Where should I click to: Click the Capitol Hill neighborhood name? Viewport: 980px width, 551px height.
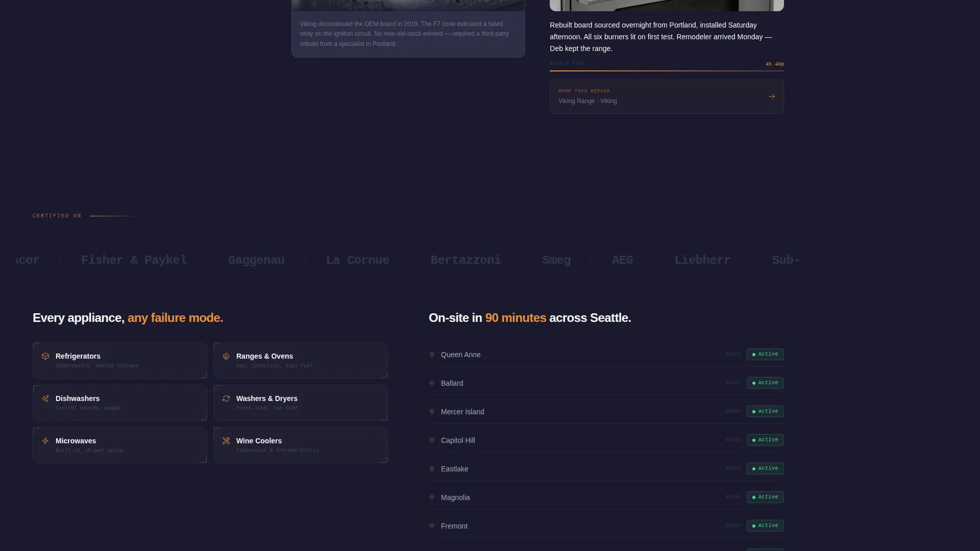(458, 440)
